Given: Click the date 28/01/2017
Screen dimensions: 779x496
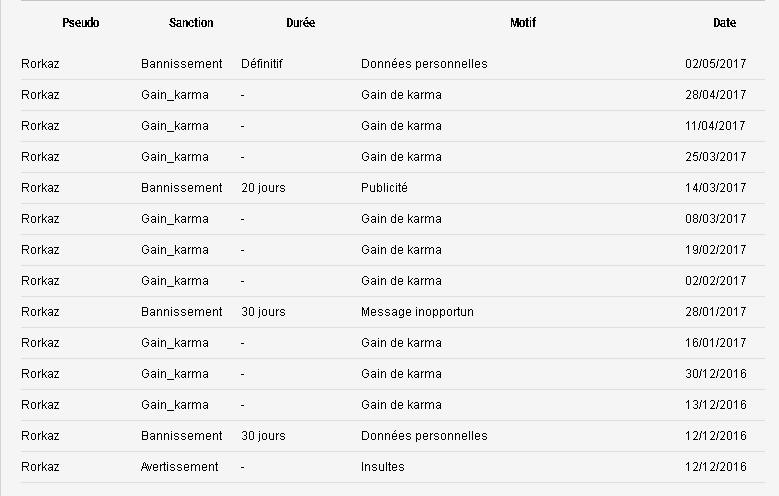Looking at the screenshot, I should coord(715,312).
